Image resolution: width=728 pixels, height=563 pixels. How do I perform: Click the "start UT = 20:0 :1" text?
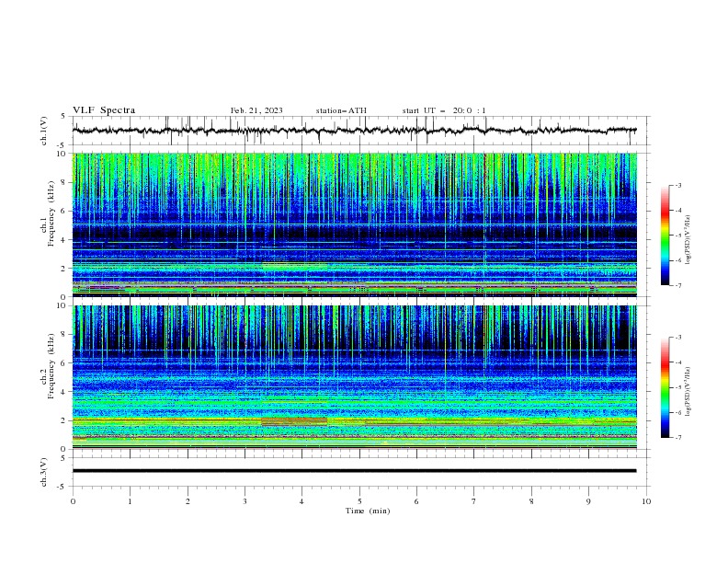point(444,110)
